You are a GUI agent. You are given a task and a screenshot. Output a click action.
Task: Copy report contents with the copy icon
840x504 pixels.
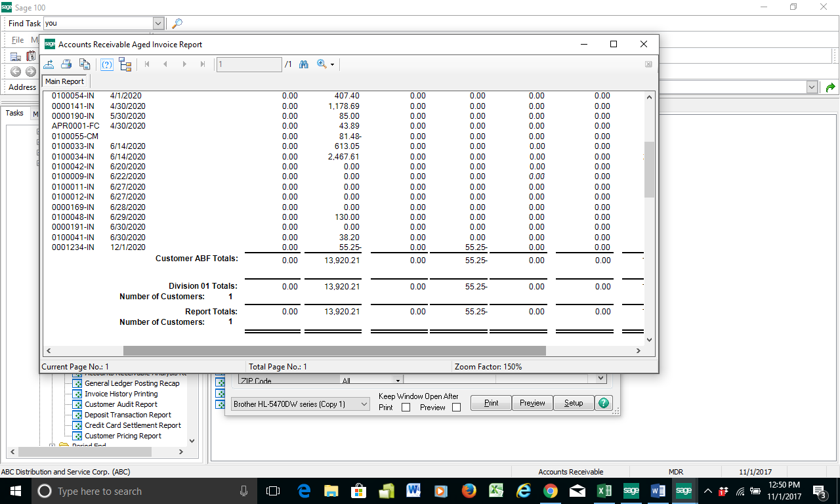85,64
